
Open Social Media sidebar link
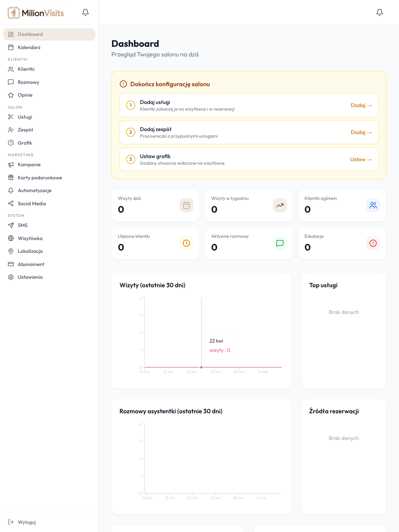(49, 204)
